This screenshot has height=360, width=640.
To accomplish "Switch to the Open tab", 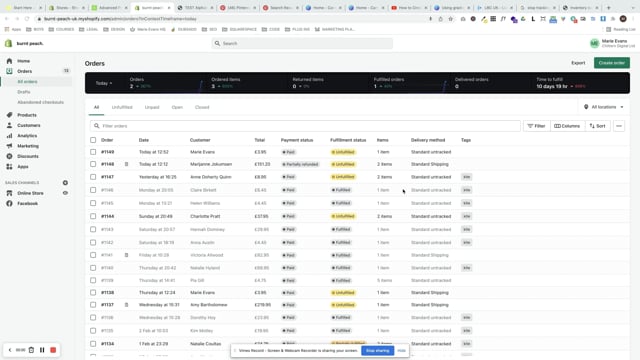I will pyautogui.click(x=177, y=107).
